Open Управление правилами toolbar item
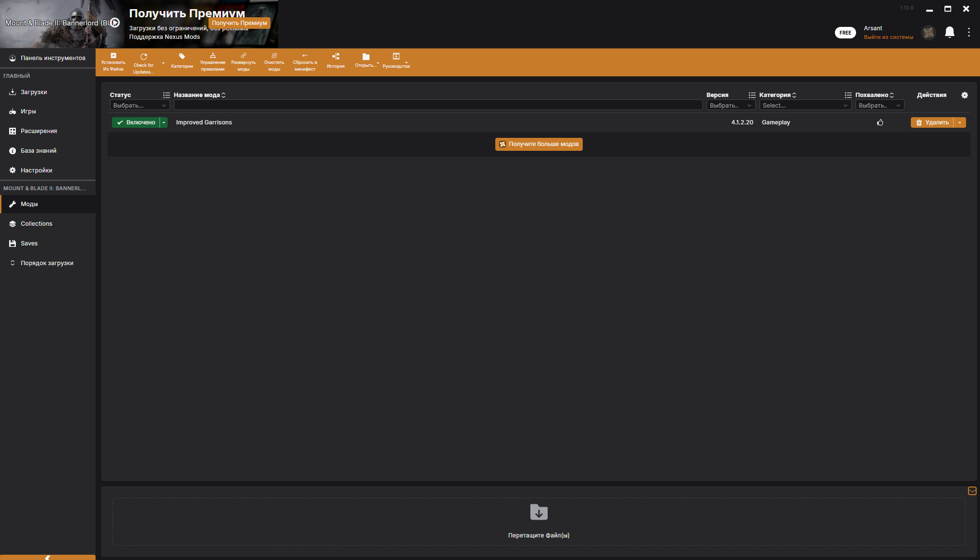Viewport: 980px width, 560px height. point(213,62)
